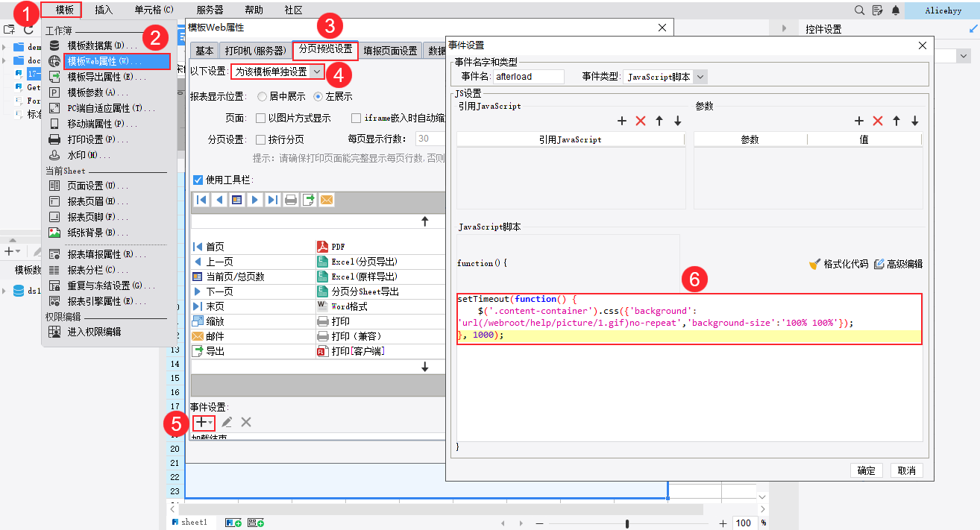980x530 pixels.
Task: Click the printer icon in toolbar preview strip
Action: coord(291,200)
